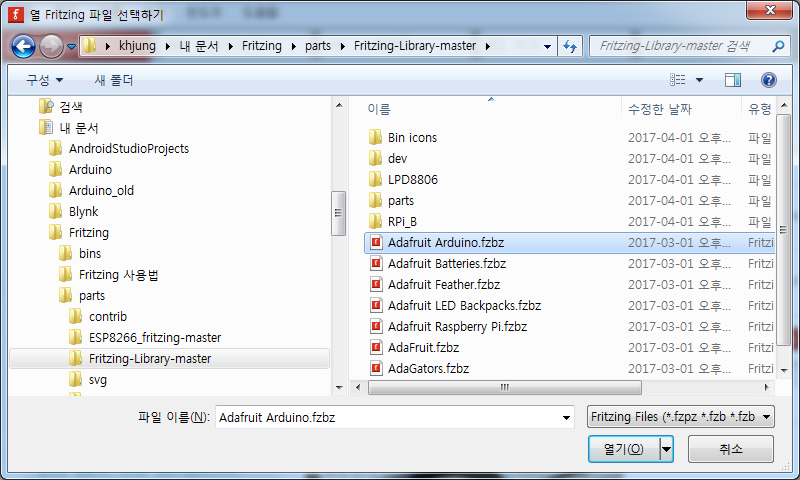The image size is (800, 480).
Task: Select Fritzing in the breadcrumb path
Action: 262,46
